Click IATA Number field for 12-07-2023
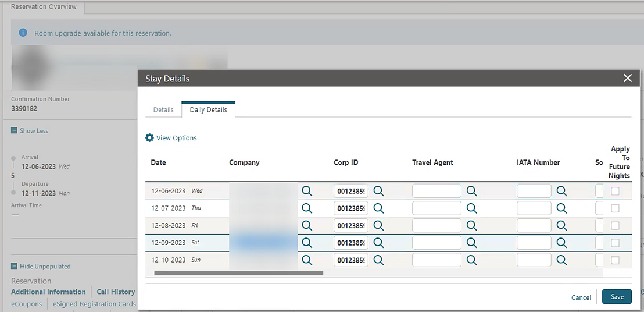The width and height of the screenshot is (644, 312). [534, 208]
